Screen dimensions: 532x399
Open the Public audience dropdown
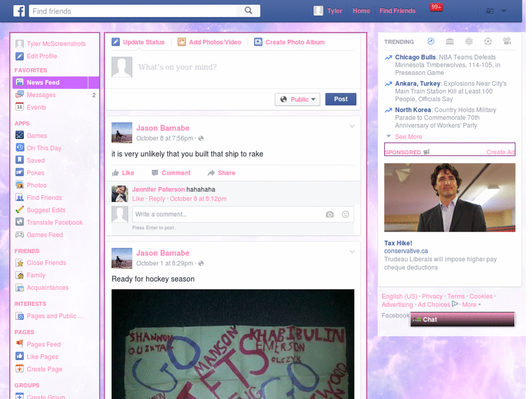[x=297, y=99]
